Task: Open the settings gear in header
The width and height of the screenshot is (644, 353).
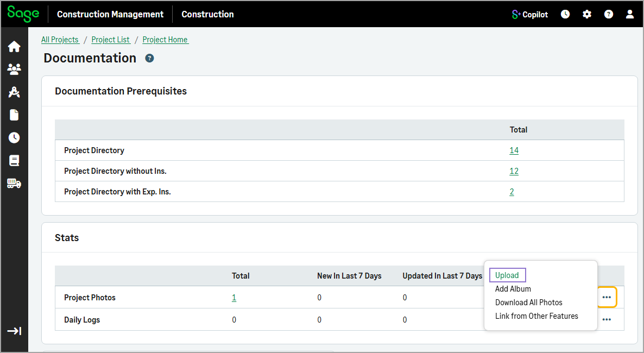Action: [x=587, y=15]
